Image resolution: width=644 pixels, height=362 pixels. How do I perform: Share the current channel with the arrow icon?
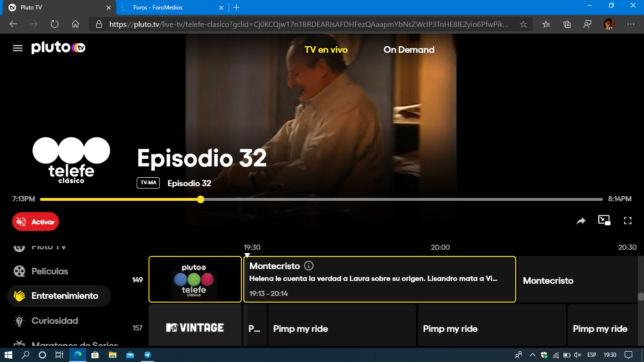581,221
